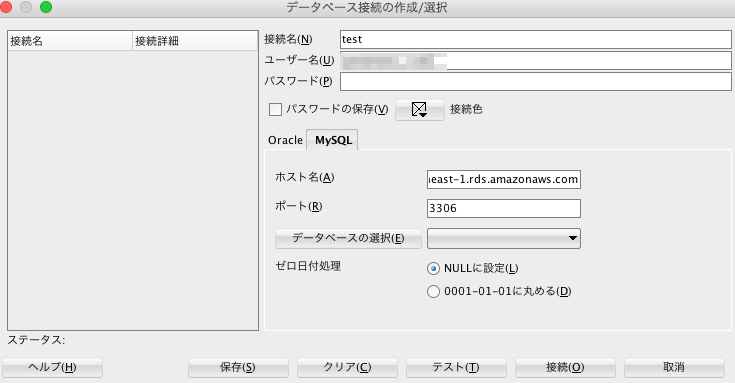Select the 0001-01-01に丸める radio option
The image size is (735, 383).
click(x=433, y=292)
